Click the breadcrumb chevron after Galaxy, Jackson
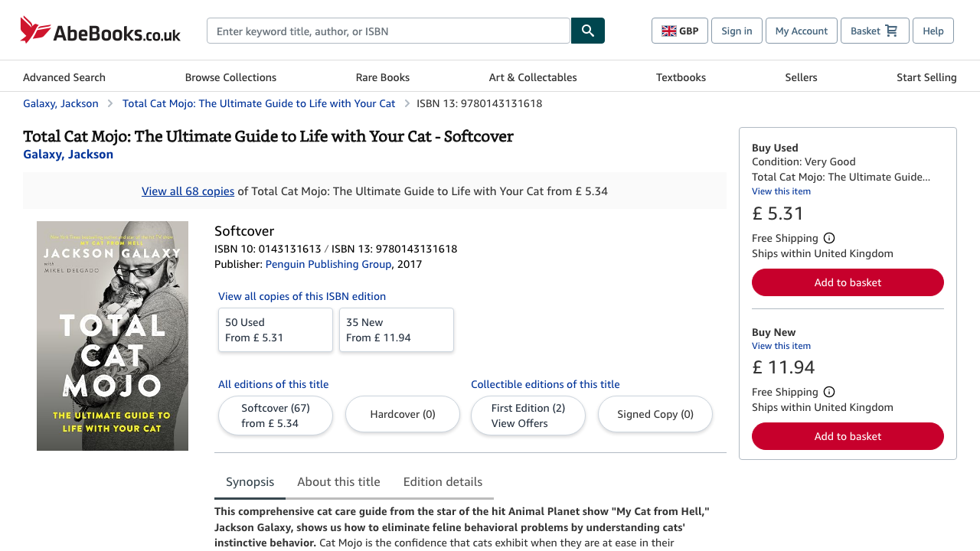The image size is (980, 551). pyautogui.click(x=109, y=103)
